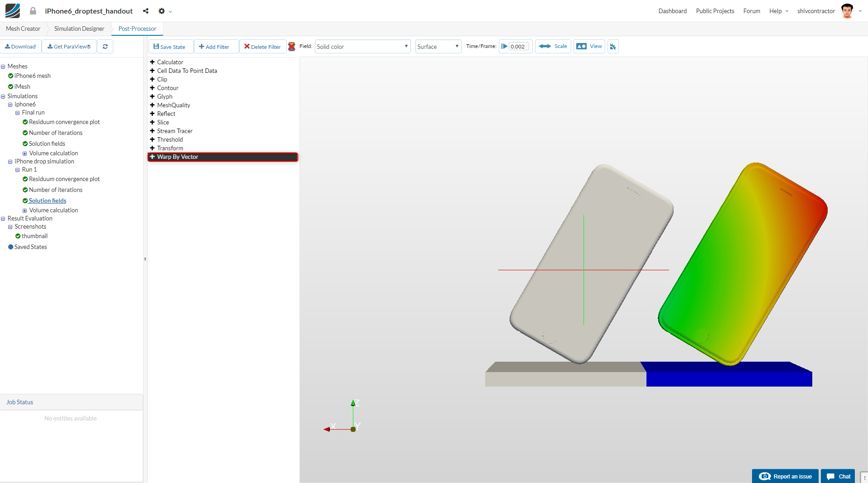
Task: Collapse the Result Evaluation node
Action: point(3,219)
